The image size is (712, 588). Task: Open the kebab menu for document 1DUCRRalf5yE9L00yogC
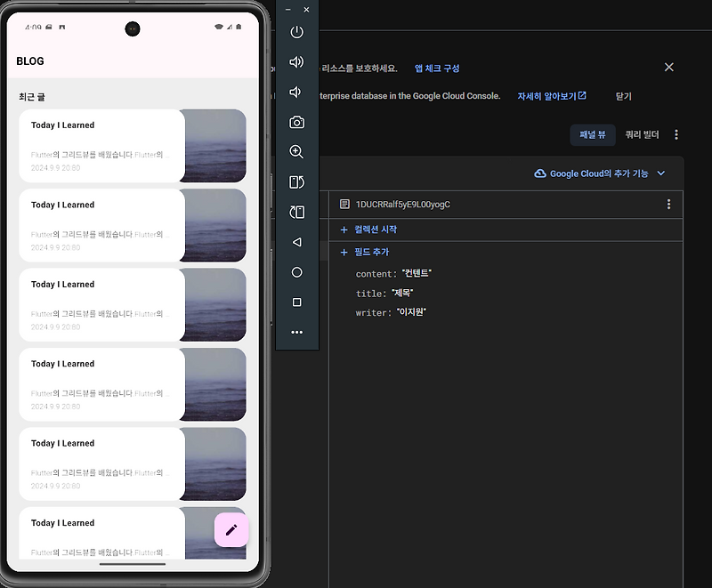coord(668,204)
